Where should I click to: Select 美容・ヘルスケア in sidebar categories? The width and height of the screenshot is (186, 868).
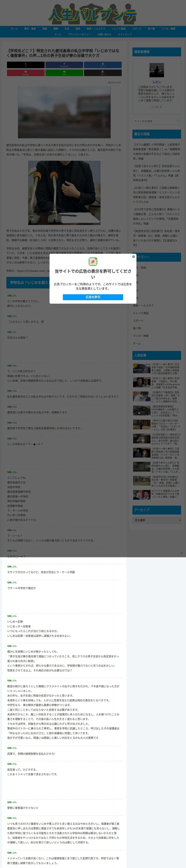(143, 306)
